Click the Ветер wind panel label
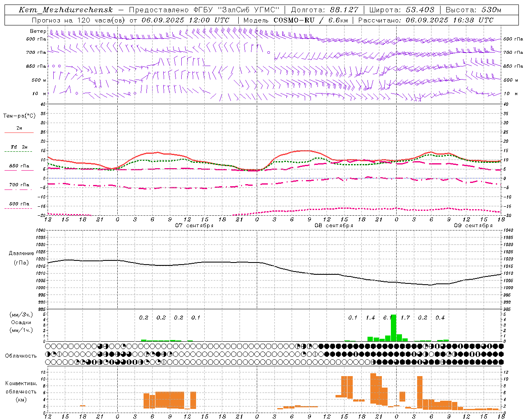 click(x=38, y=31)
